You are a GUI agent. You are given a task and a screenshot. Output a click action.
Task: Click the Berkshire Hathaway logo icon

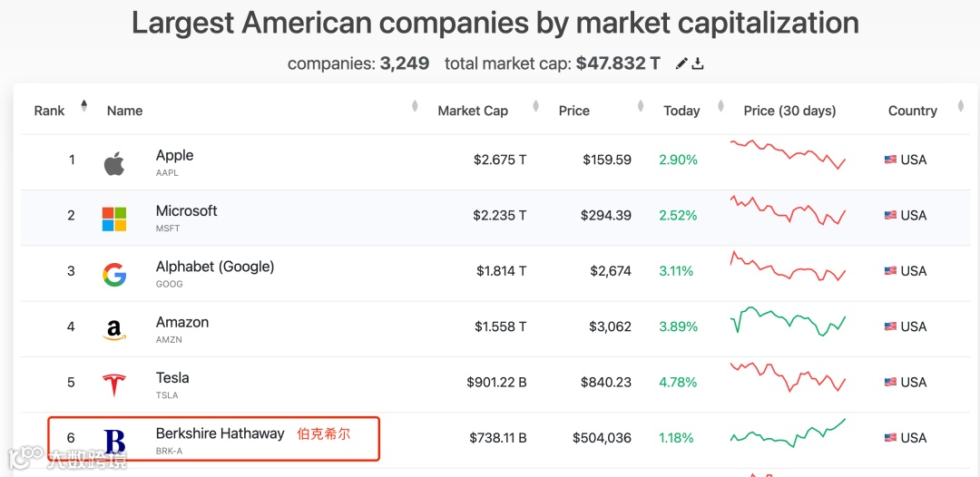coord(114,442)
